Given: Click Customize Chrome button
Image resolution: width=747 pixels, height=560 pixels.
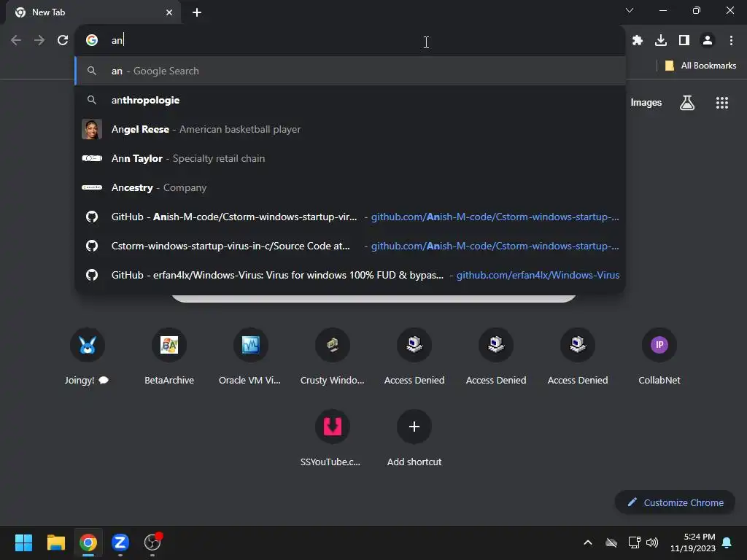Looking at the screenshot, I should pyautogui.click(x=675, y=502).
